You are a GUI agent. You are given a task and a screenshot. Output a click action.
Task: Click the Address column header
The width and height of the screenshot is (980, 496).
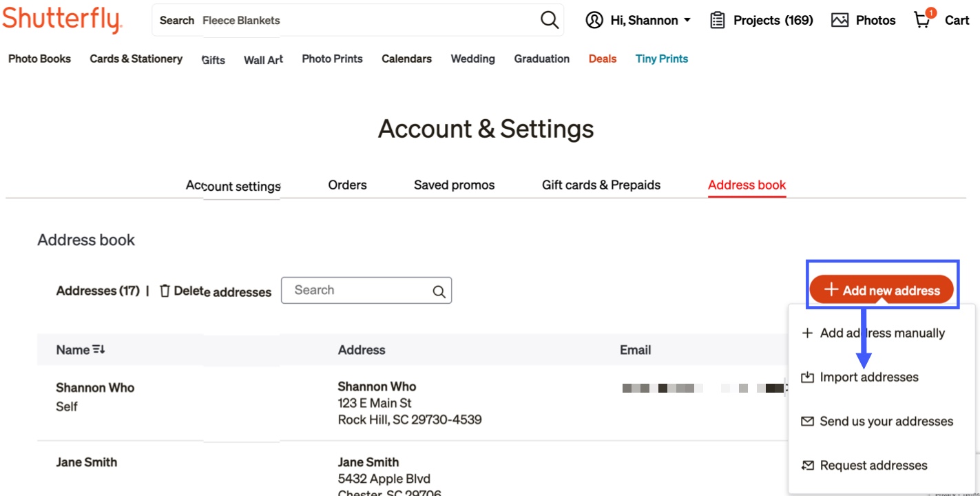click(362, 349)
